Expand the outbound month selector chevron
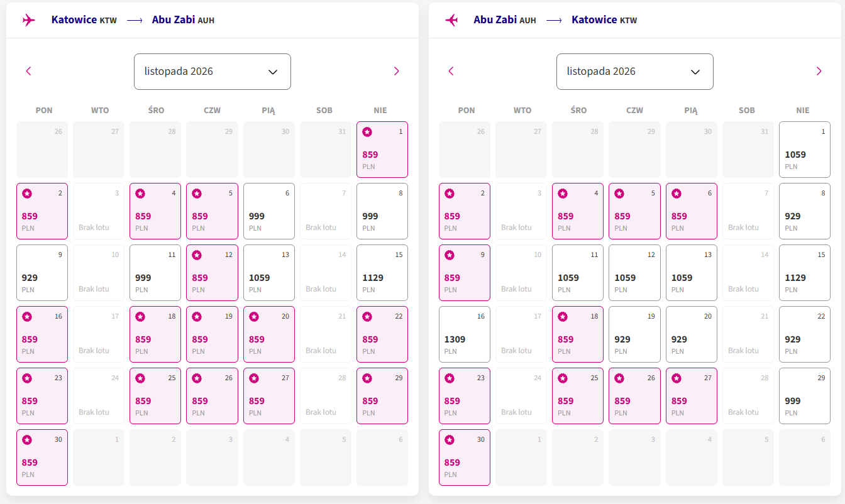 (273, 72)
